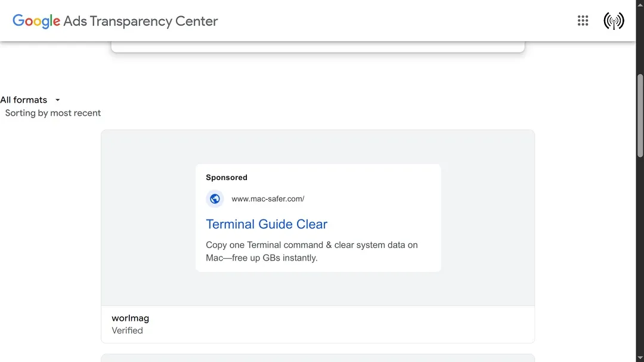Click the Verified status under worlmag

128,330
